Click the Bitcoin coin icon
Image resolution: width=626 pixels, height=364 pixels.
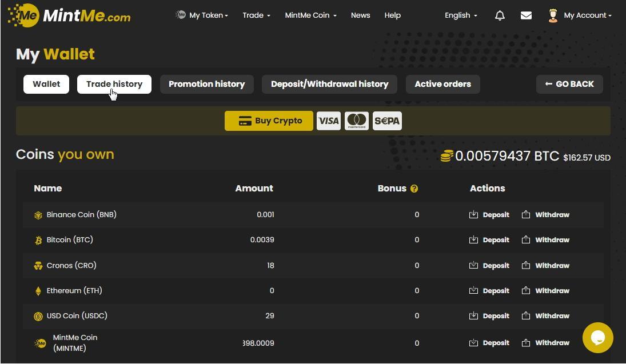coord(38,241)
